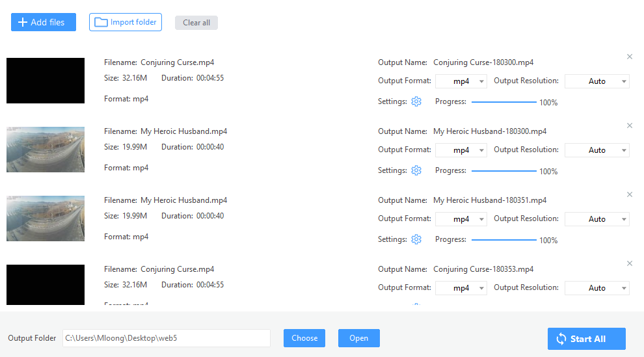Expand Output Format dropdown for My Heroic Husband-180300.mp4

click(x=461, y=150)
